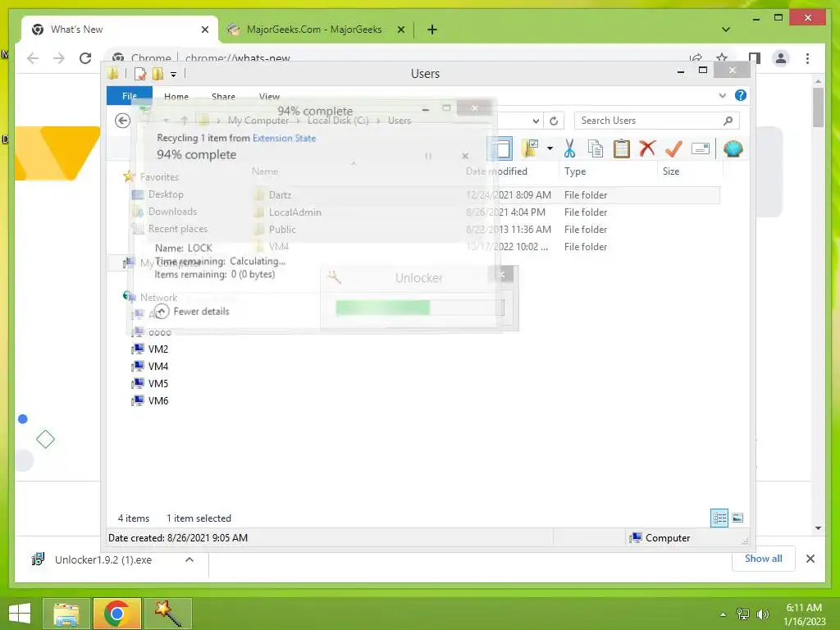Click Quick Access new folder icon
This screenshot has width=840, height=630.
tap(157, 74)
